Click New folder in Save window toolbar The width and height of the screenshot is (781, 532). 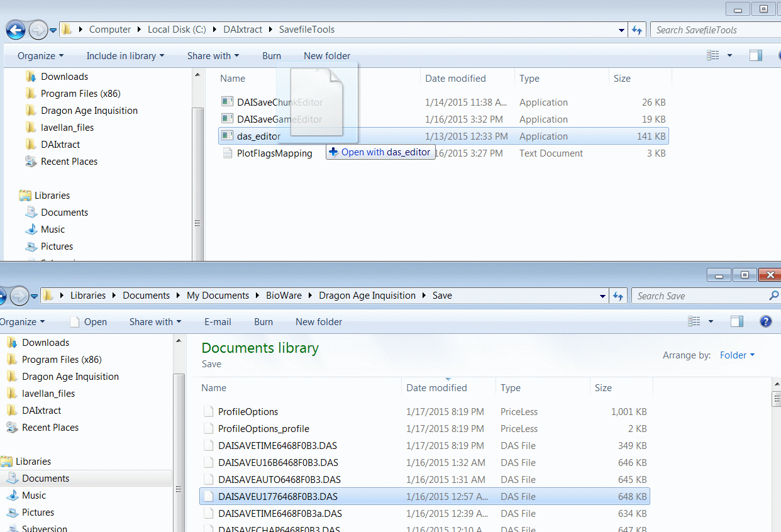pos(319,321)
